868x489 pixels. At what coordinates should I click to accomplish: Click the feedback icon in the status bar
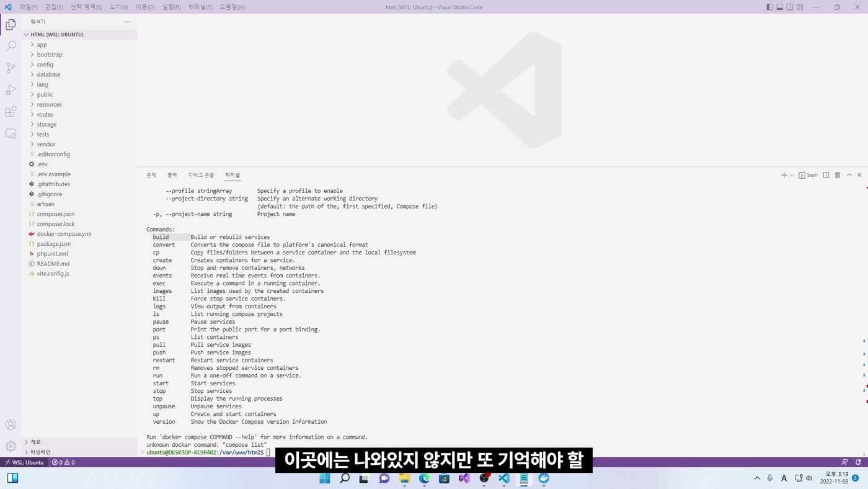pos(844,462)
